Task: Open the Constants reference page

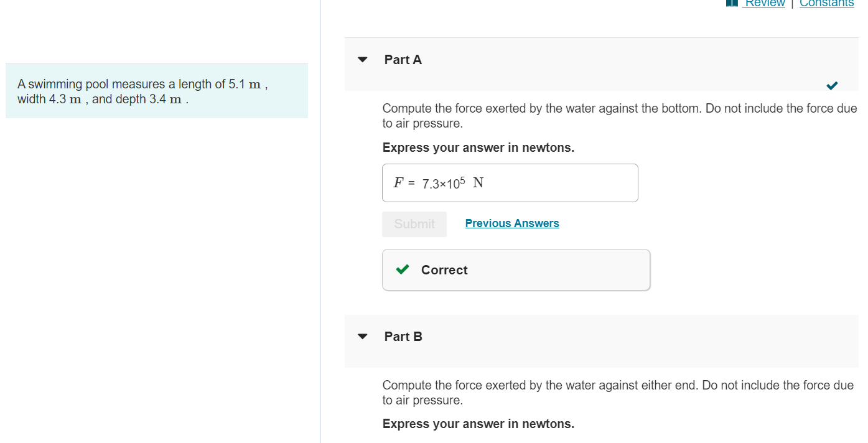Action: point(826,3)
